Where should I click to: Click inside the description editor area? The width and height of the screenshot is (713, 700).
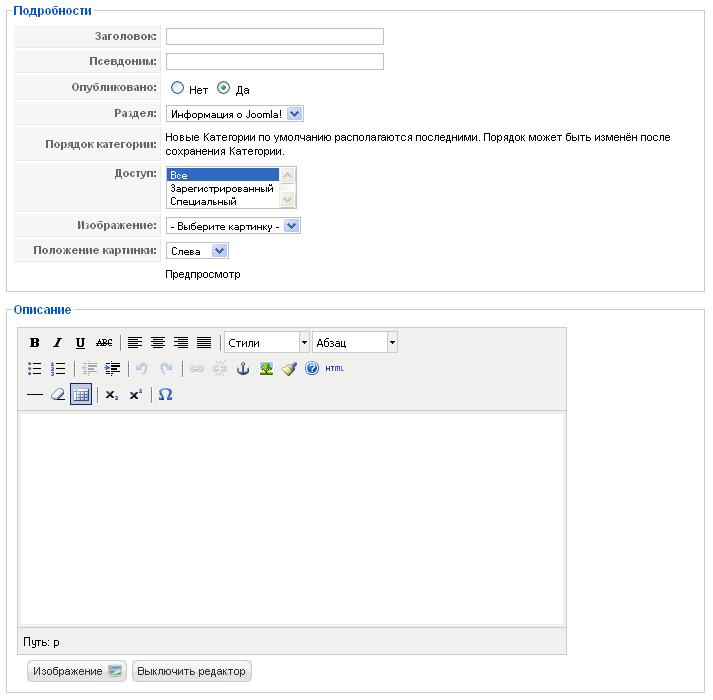(x=292, y=519)
